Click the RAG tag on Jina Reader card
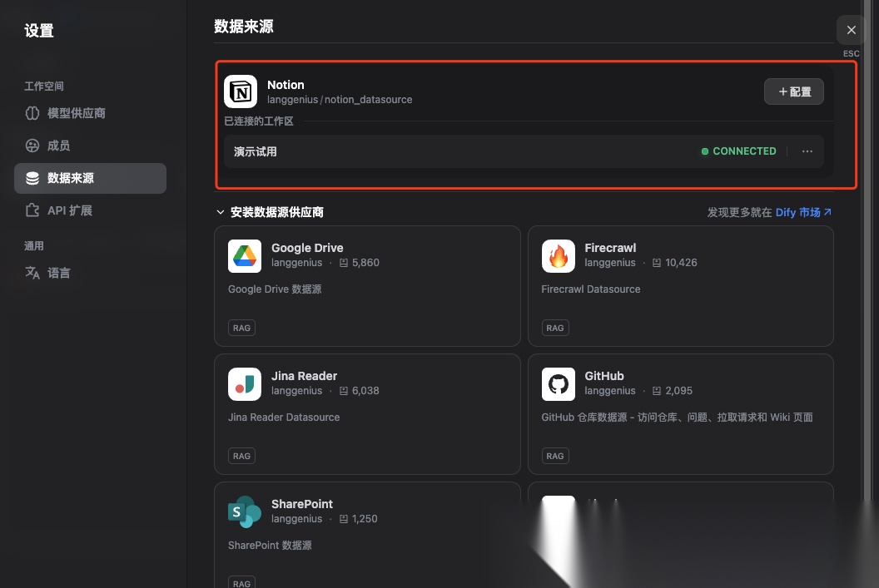The image size is (879, 588). [241, 456]
